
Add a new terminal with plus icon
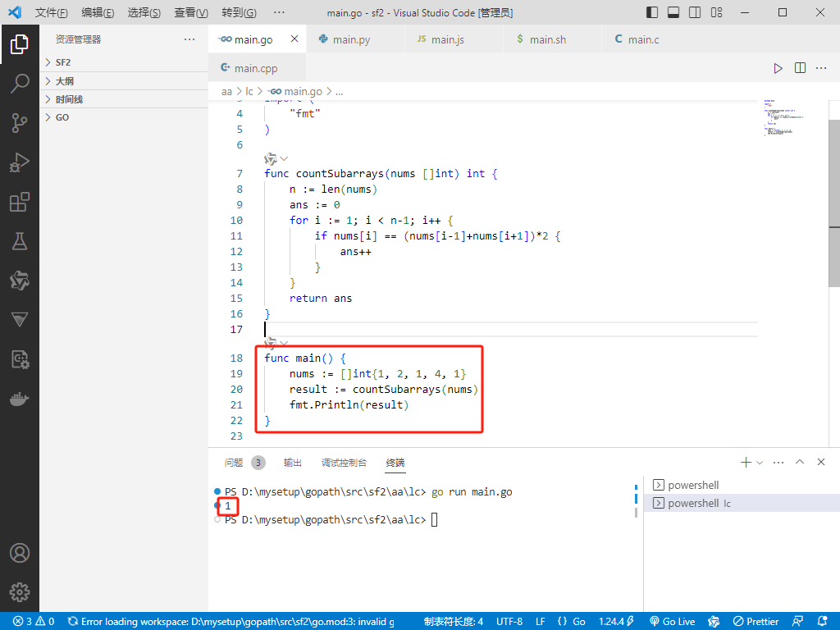coord(745,462)
